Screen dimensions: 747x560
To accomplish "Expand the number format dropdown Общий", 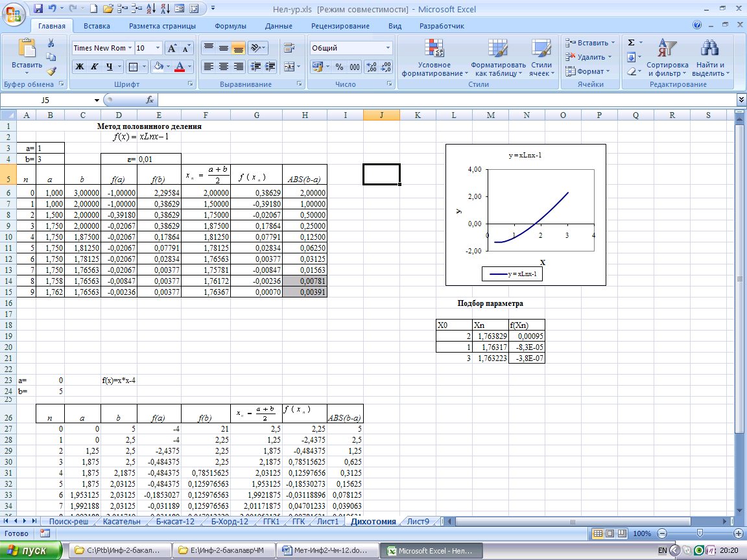I will tap(388, 48).
